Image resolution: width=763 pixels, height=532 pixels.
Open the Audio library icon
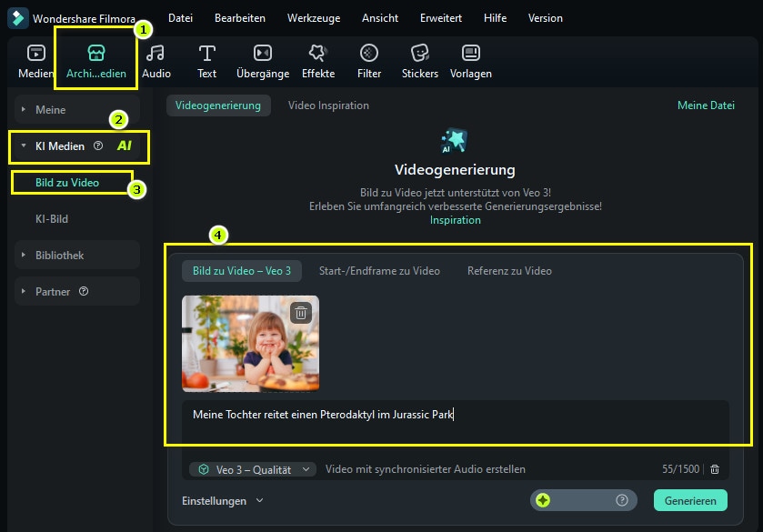click(x=156, y=53)
